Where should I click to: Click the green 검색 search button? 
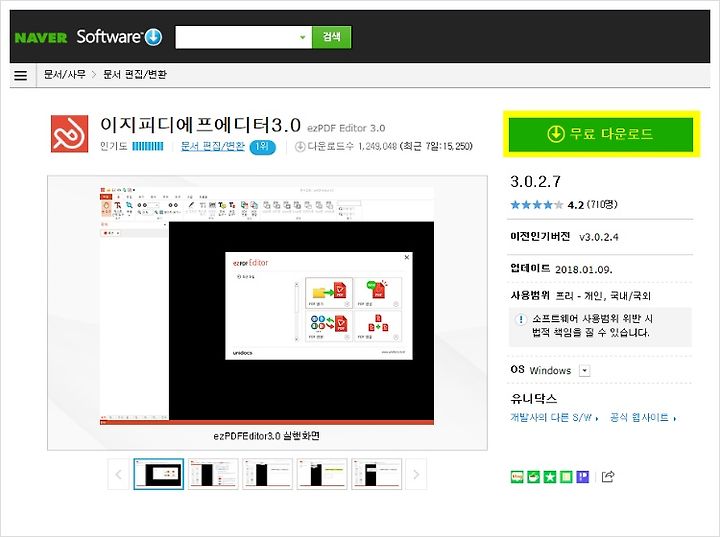coord(332,37)
